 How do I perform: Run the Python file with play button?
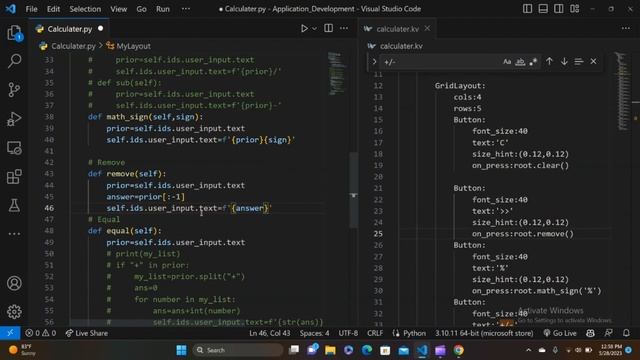click(x=304, y=29)
